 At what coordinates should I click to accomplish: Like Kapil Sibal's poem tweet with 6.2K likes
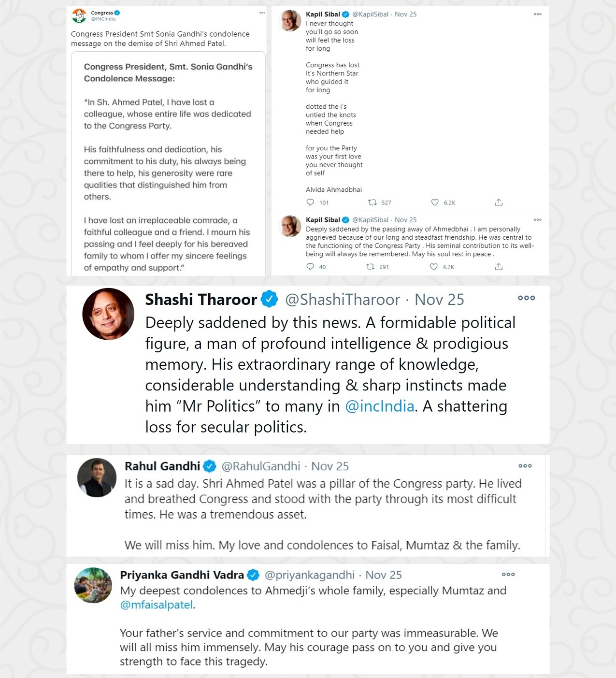[x=435, y=202]
